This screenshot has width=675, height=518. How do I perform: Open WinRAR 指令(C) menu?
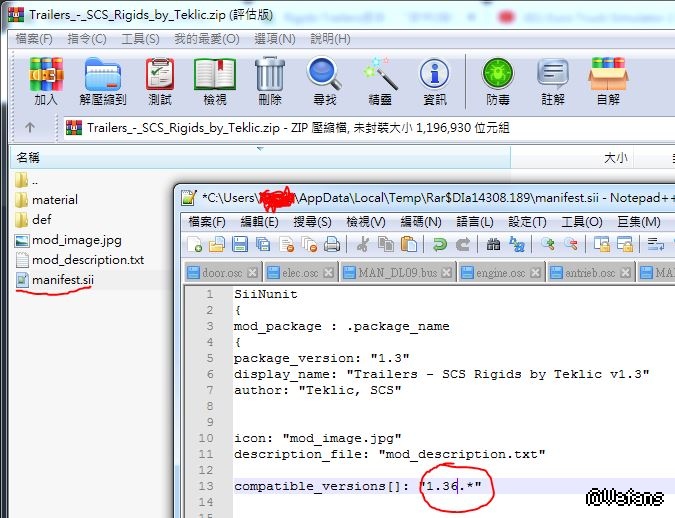(87, 39)
